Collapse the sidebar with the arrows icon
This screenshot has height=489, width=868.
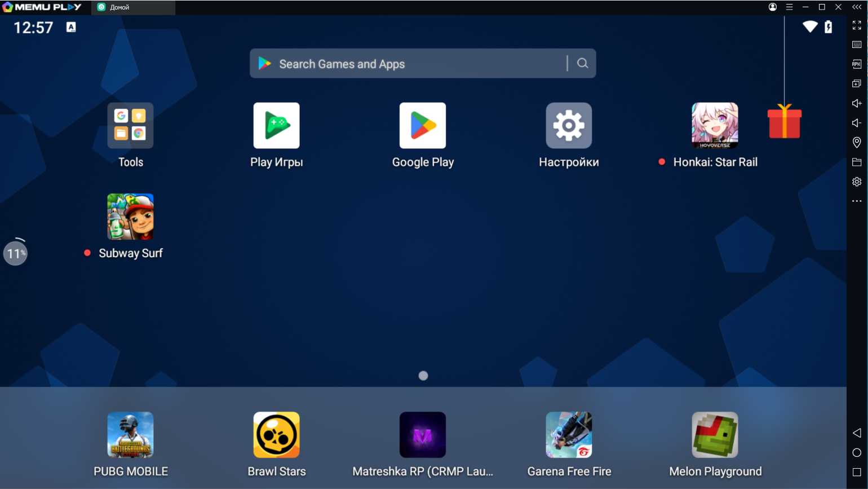click(857, 7)
